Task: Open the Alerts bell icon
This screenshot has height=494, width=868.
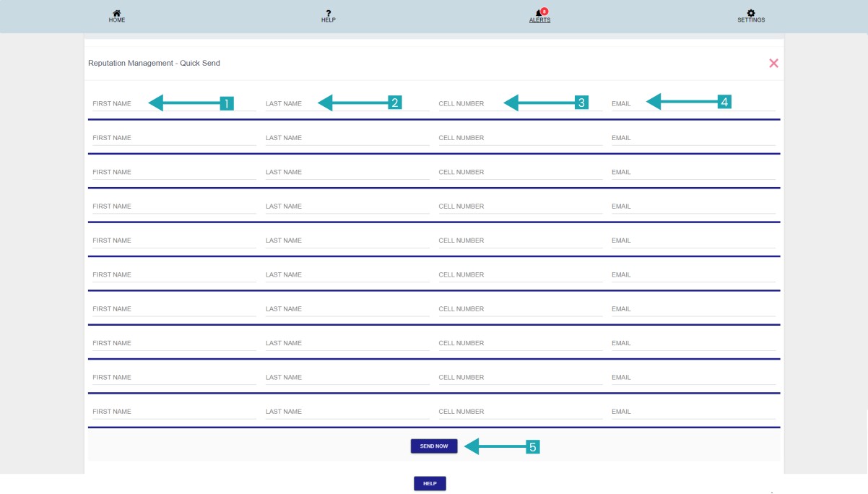Action: point(539,13)
